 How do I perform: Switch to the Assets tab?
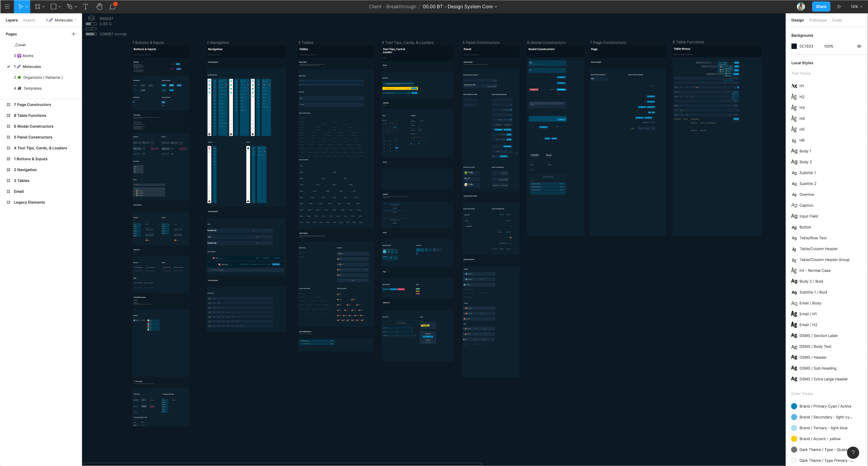click(x=29, y=20)
